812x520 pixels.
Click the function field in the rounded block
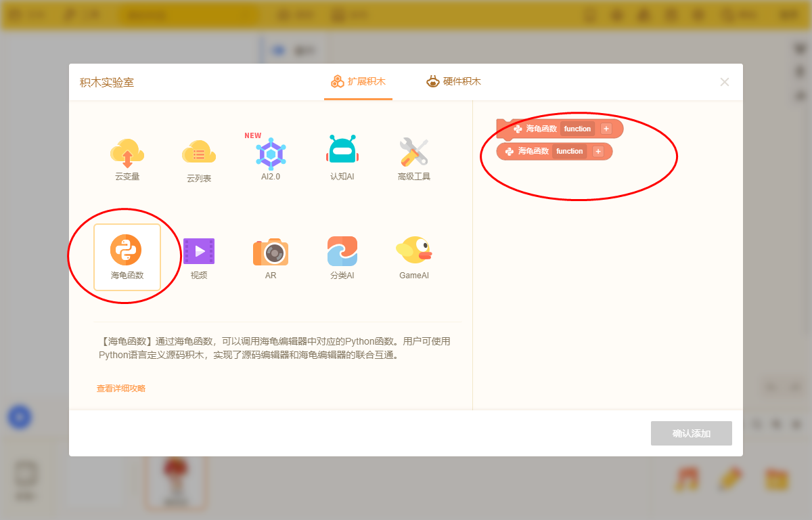pyautogui.click(x=570, y=151)
